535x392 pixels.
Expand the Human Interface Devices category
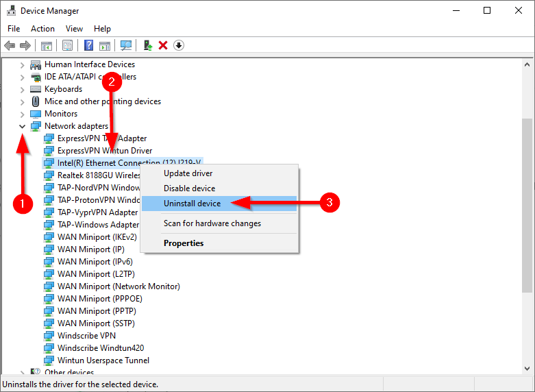pos(22,64)
